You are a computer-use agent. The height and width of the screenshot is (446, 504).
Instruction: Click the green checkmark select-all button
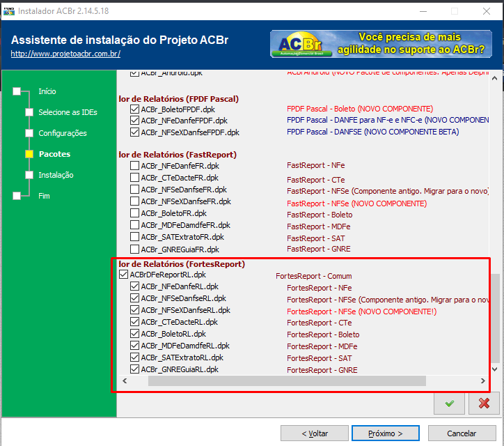(449, 403)
